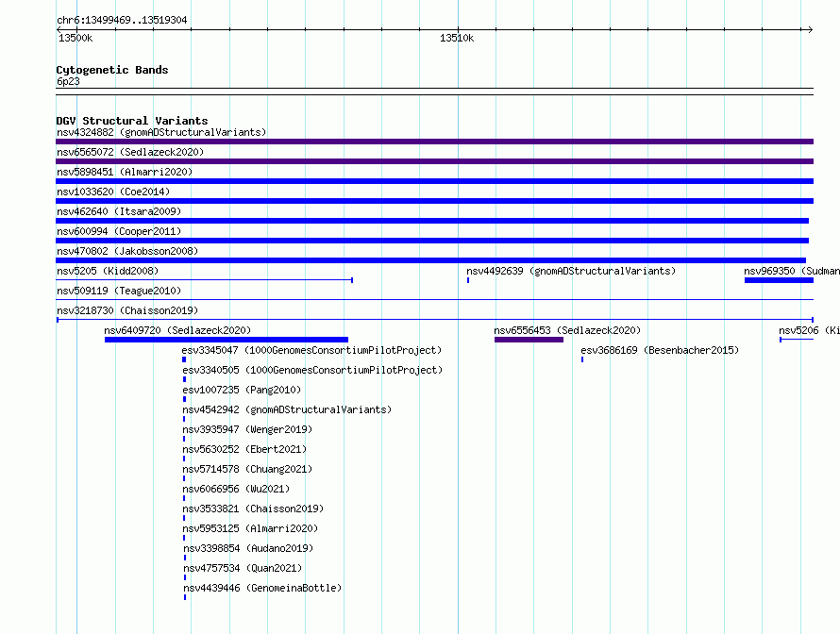
Task: Click the 6p23 cytogenetic band label
Action: (68, 81)
